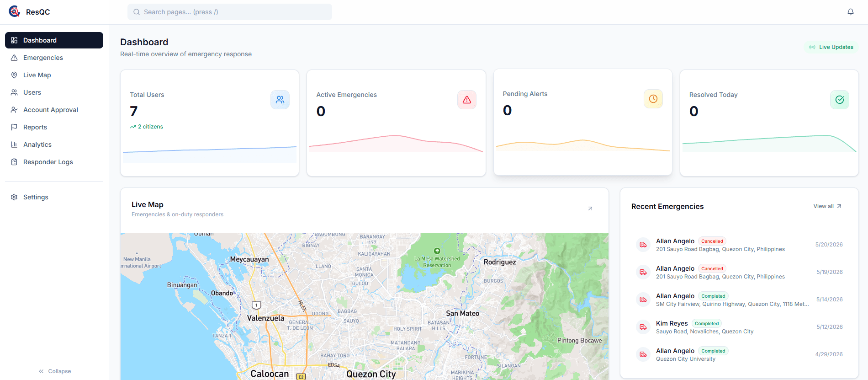
Task: Click Meycauayan label on the map
Action: point(249,259)
